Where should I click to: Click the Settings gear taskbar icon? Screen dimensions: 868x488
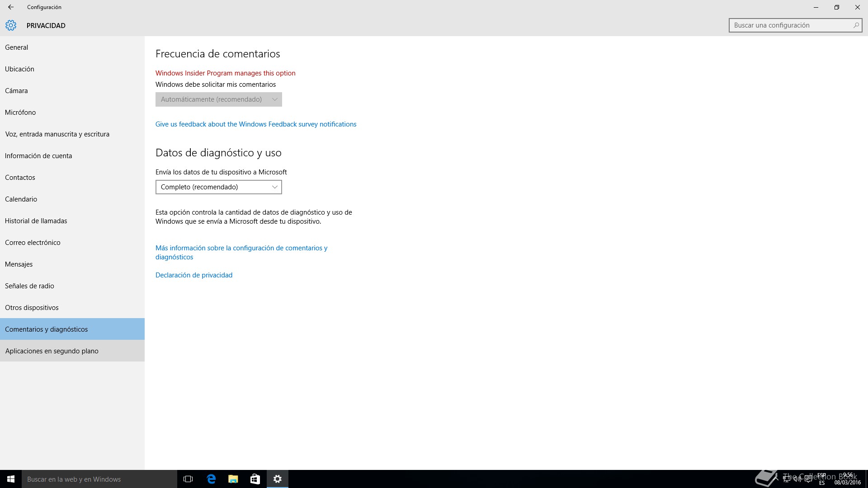(278, 479)
